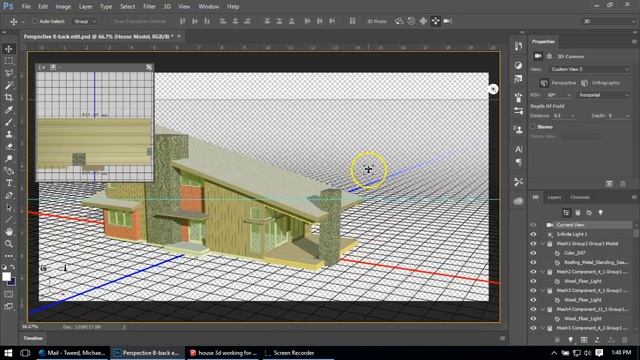640x360 pixels.
Task: Click Render icon at Properties panel bottom
Action: [x=609, y=184]
